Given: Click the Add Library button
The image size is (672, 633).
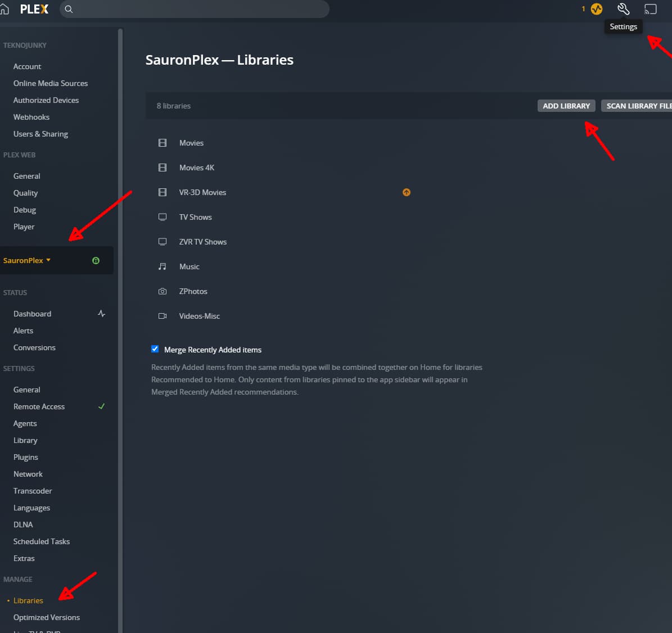Looking at the screenshot, I should pyautogui.click(x=566, y=106).
